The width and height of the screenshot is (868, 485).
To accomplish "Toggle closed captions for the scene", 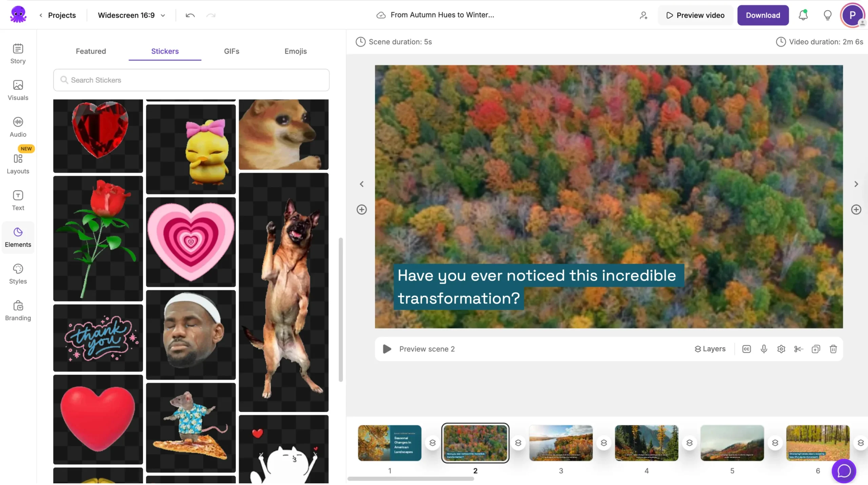I will 747,349.
